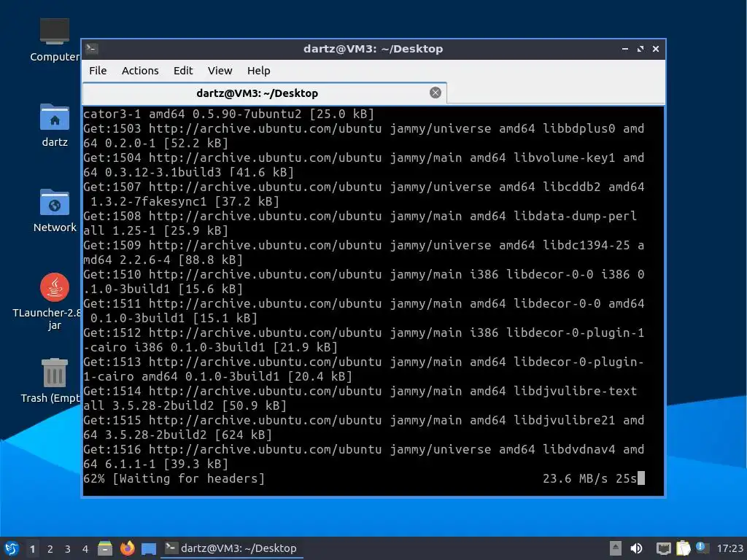Click the 17:23 panel clock
Viewport: 747px width, 560px height.
click(729, 548)
